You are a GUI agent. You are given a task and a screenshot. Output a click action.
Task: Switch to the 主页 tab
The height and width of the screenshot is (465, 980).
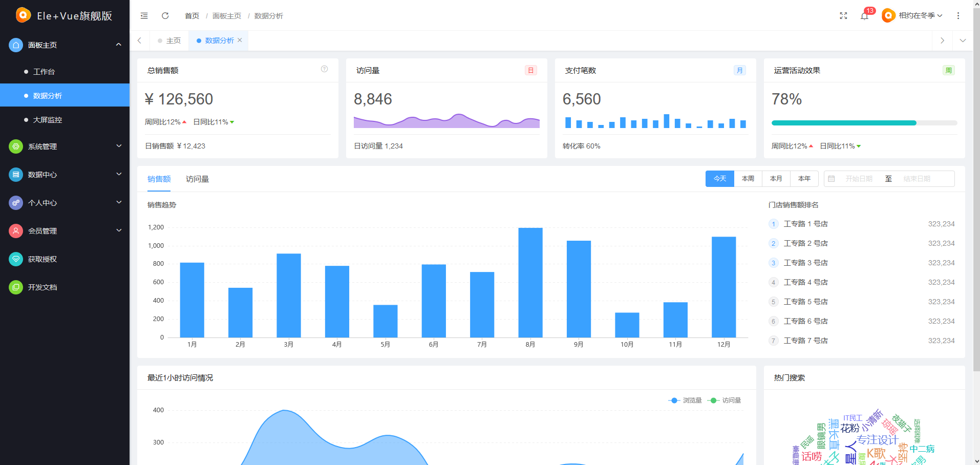click(169, 40)
